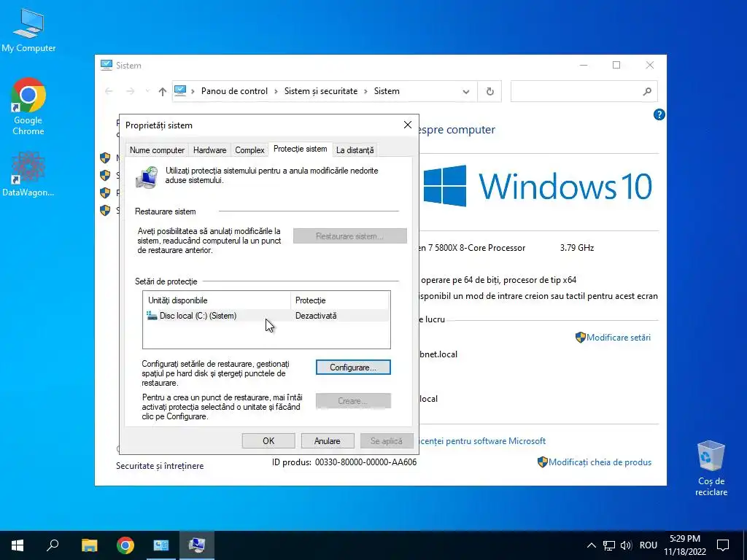Open recent locations dropdown arrow
This screenshot has height=560, width=747.
point(147,91)
